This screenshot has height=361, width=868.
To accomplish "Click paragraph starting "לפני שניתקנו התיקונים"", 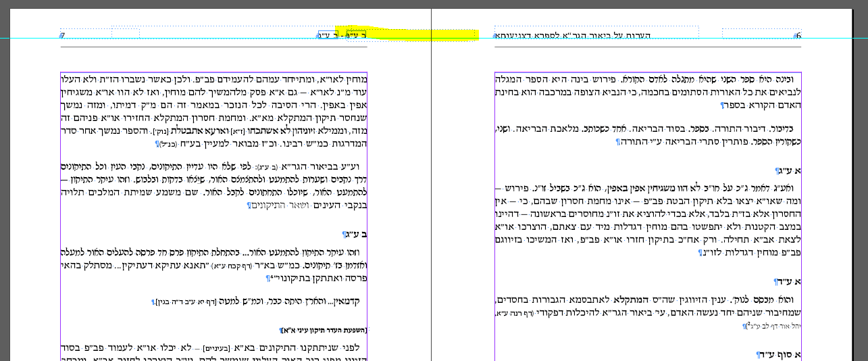I will (x=213, y=352).
